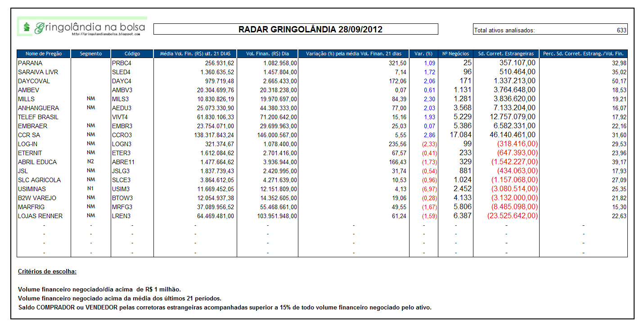Click the 103.951.948,00 daily volume cell
The height and width of the screenshot is (327, 644).
coord(277,216)
